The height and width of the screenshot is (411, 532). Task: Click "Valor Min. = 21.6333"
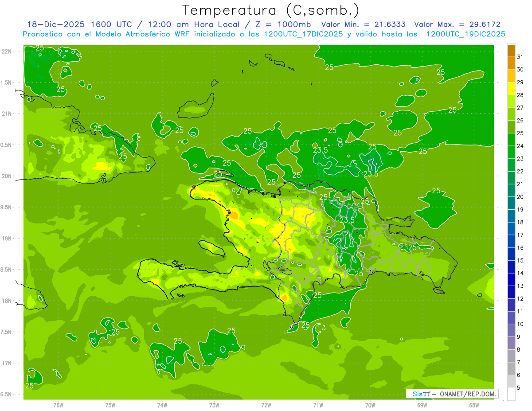tap(363, 24)
